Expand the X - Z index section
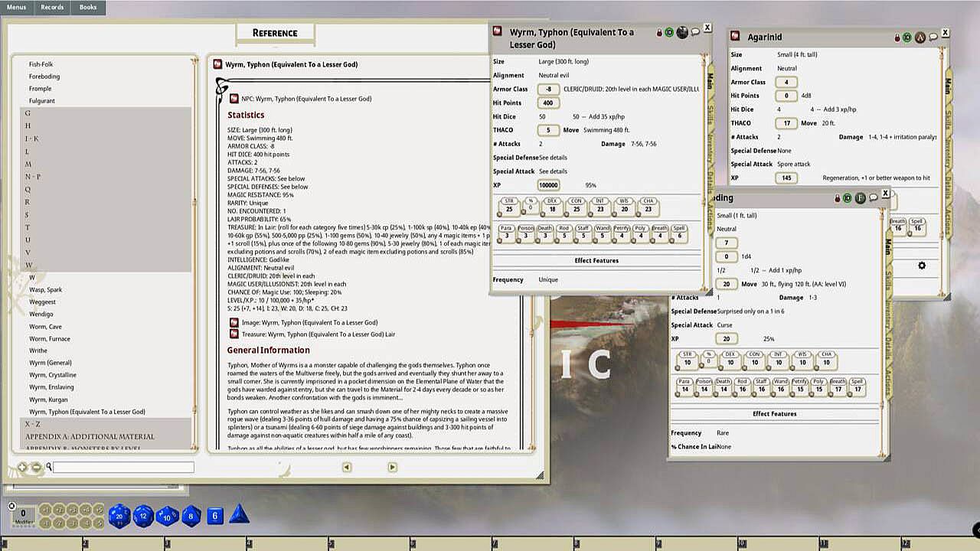This screenshot has height=551, width=980. 32,424
